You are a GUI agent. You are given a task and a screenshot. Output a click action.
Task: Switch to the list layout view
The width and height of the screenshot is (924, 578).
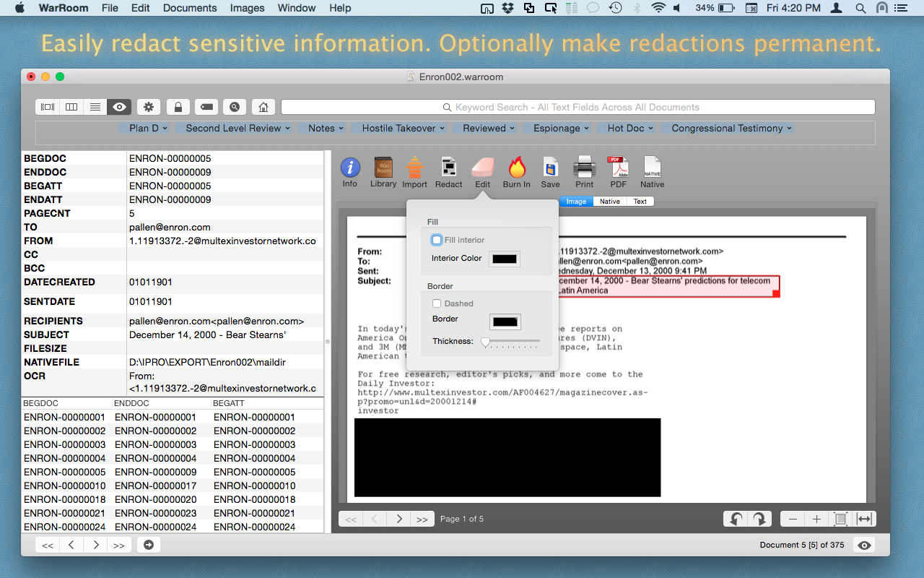point(95,107)
